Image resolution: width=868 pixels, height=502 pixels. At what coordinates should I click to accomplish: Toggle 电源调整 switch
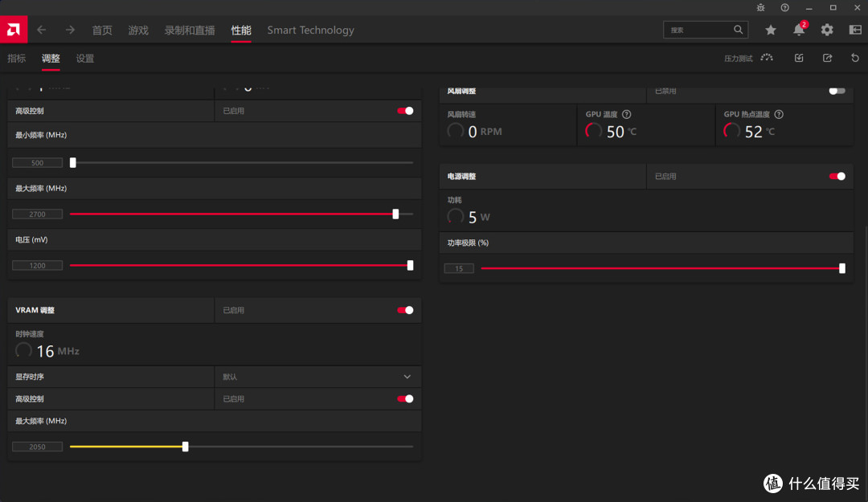coord(837,176)
